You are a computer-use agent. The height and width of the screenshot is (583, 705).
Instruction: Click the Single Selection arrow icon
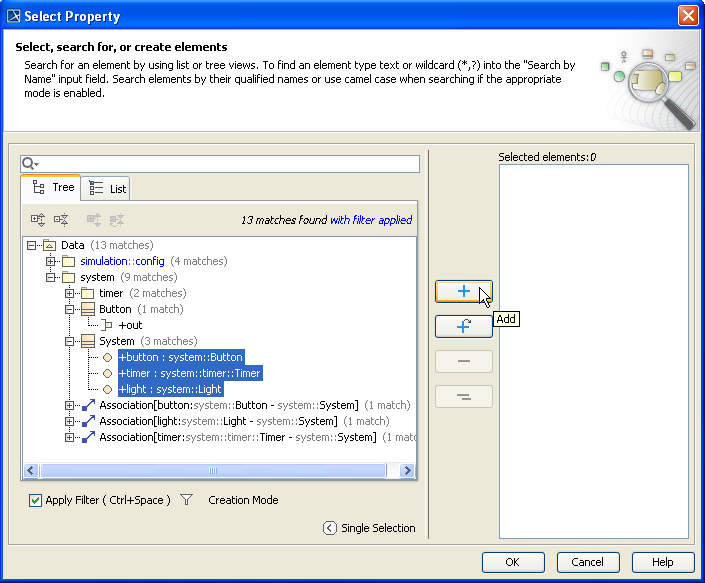[x=329, y=528]
